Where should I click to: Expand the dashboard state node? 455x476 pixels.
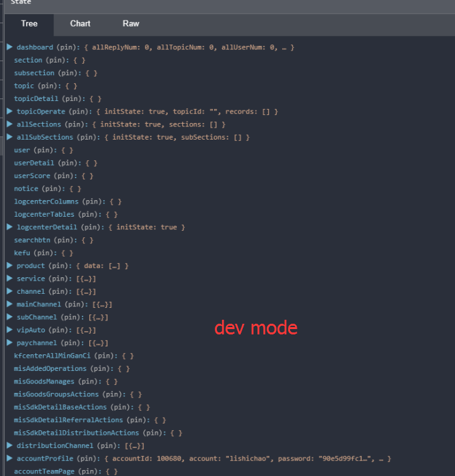click(10, 47)
